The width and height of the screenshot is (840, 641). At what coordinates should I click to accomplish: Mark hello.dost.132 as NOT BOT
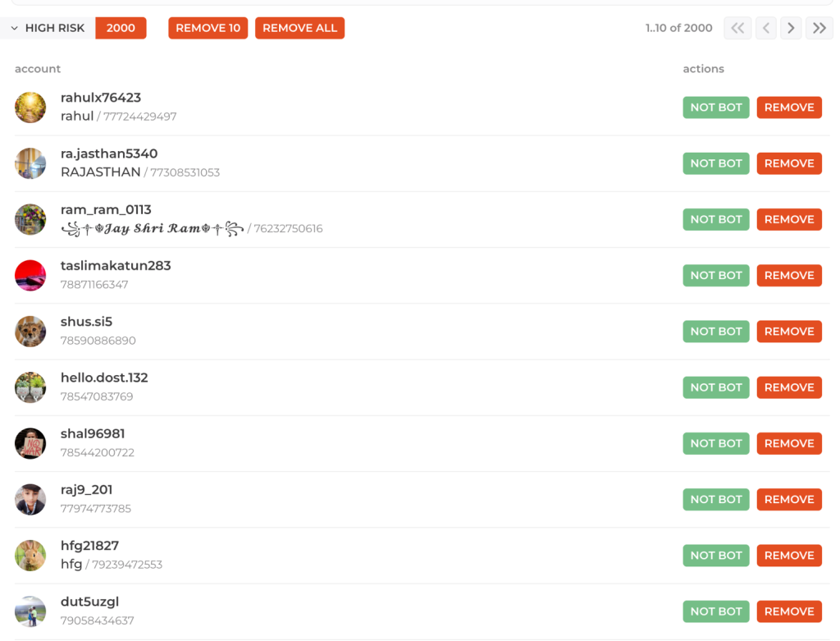(x=715, y=387)
